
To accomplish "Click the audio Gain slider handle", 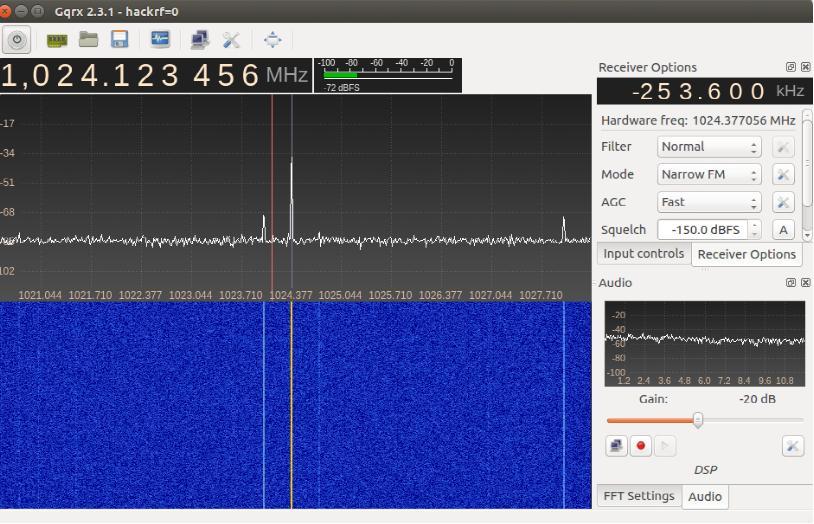I will [698, 420].
